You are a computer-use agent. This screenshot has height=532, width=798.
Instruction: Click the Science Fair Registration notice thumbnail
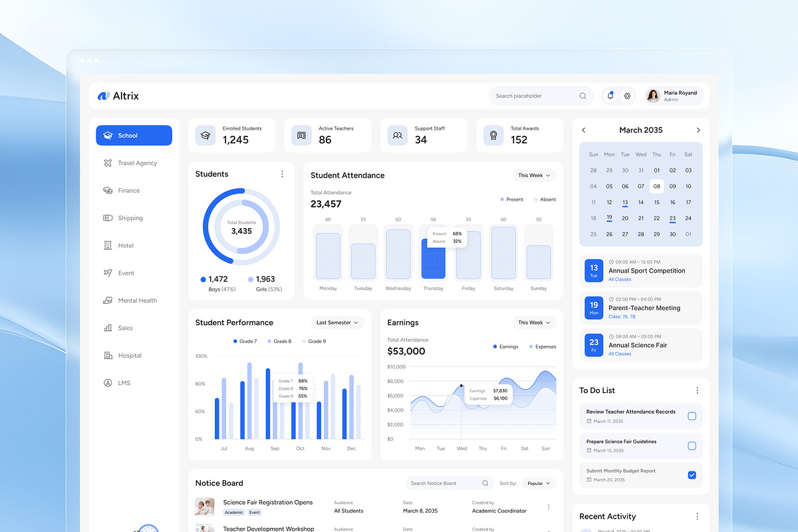(x=205, y=507)
